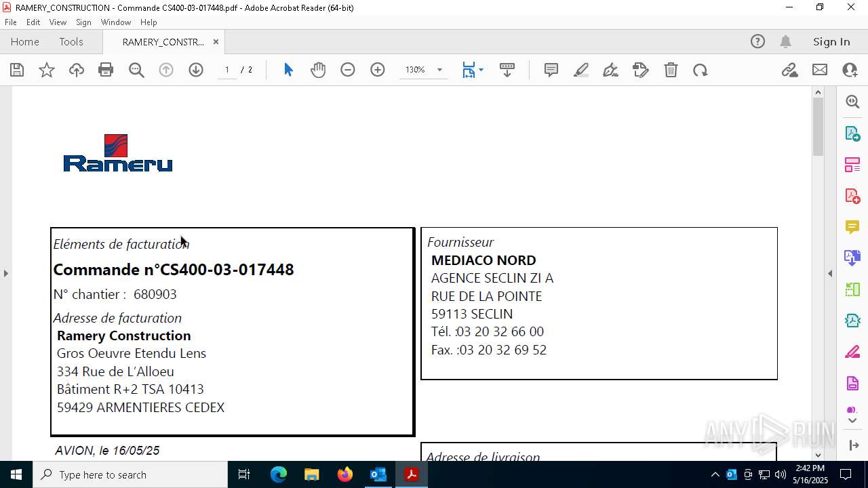
Task: Open the Edit menu
Action: point(33,22)
